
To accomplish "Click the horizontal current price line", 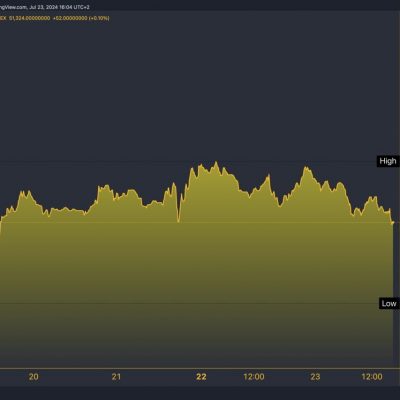I will [x=197, y=222].
